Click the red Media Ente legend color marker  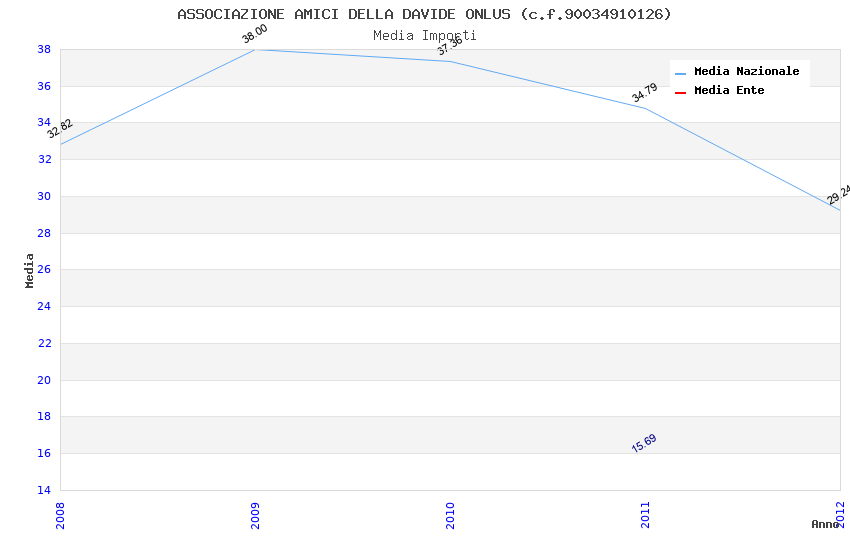point(680,93)
